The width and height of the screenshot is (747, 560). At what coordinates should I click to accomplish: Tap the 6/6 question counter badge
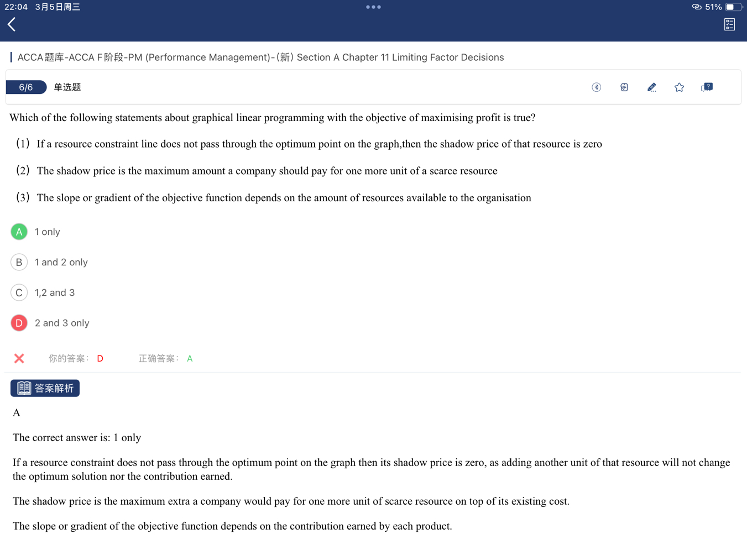(26, 87)
